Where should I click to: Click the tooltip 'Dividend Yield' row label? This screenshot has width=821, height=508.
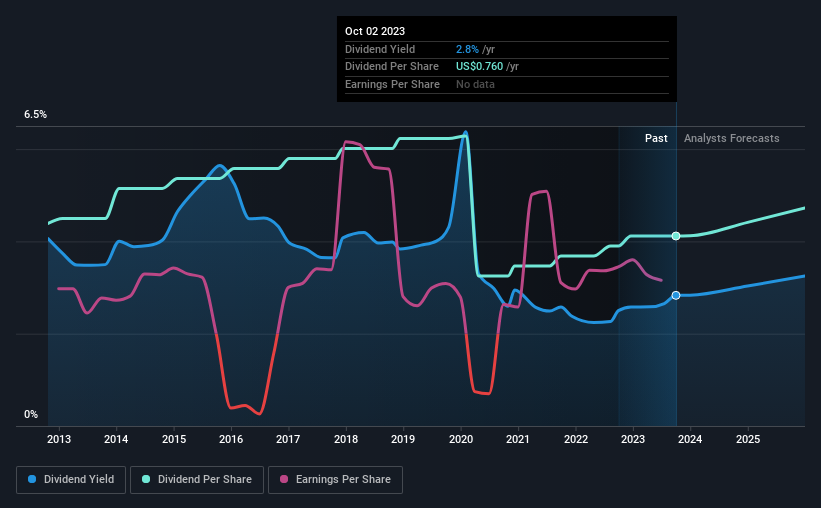380,49
